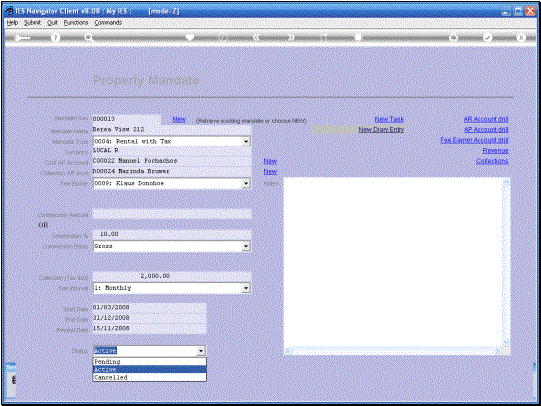The height and width of the screenshot is (406, 541).
Task: Click the notes area vertical scrollbar
Action: click(x=506, y=263)
